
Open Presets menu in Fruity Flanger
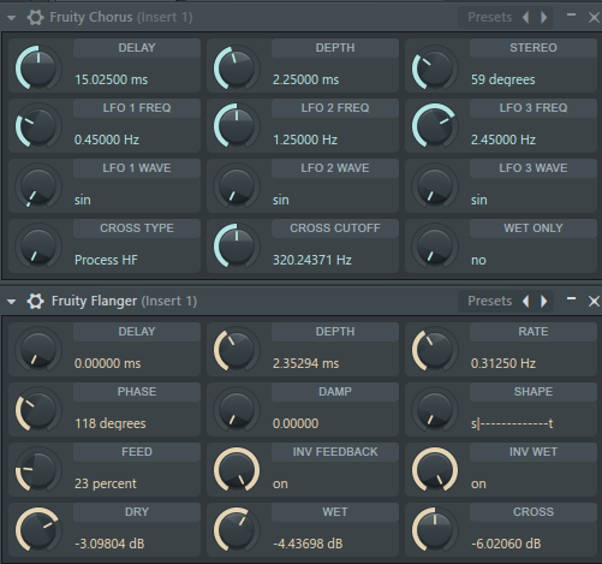[x=490, y=301]
